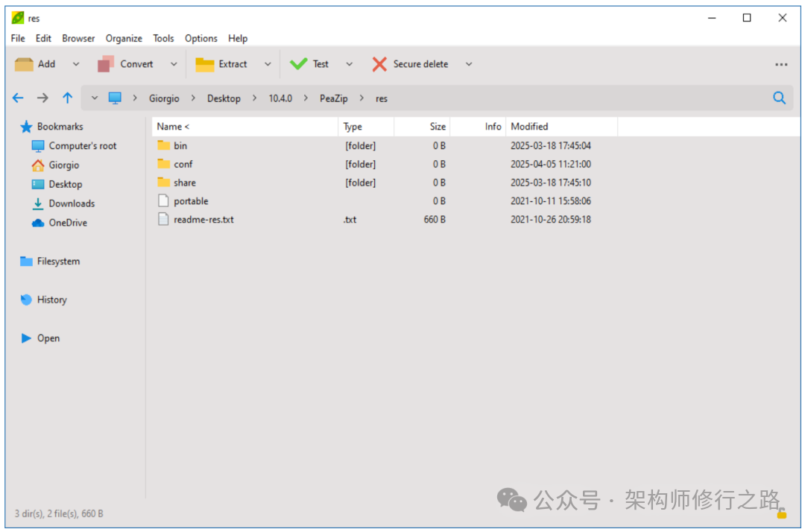Click the computer icon in address bar
805x532 pixels.
pos(115,98)
